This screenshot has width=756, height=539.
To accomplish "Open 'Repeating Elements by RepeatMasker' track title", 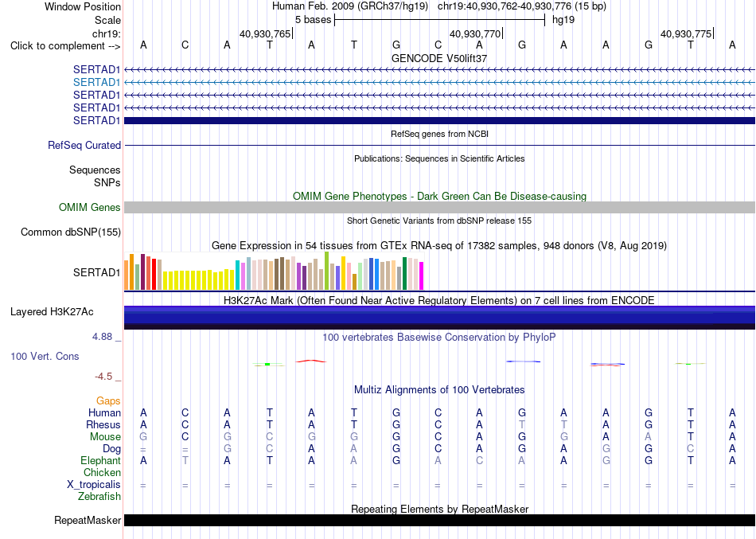I will coord(439,509).
